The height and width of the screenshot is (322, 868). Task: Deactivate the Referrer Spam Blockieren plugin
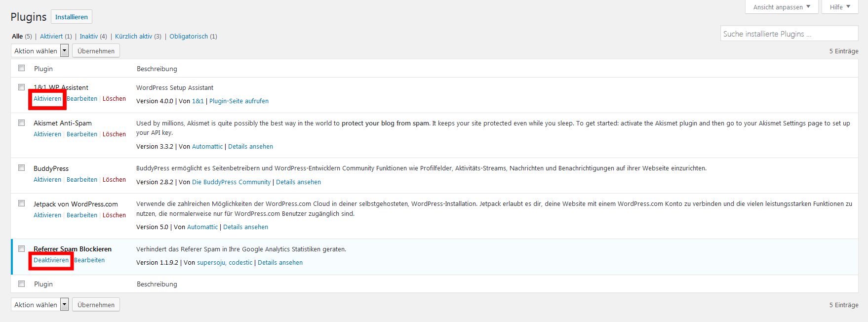(x=51, y=260)
